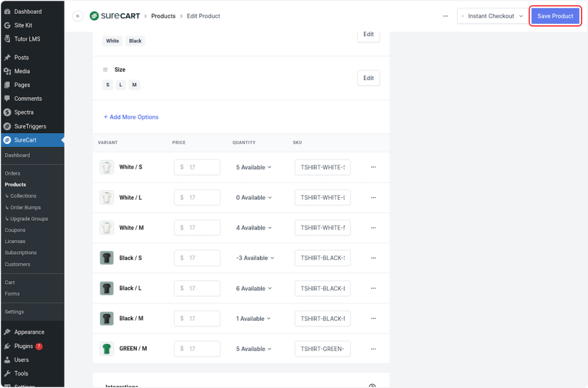Viewport: 588px width, 388px height.
Task: Click the back arrow circle icon
Action: 78,16
